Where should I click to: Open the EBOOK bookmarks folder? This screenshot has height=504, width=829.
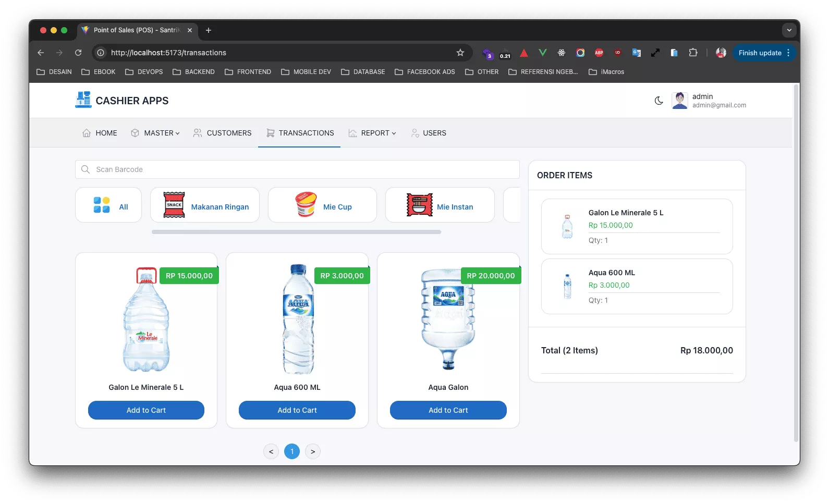(x=99, y=72)
